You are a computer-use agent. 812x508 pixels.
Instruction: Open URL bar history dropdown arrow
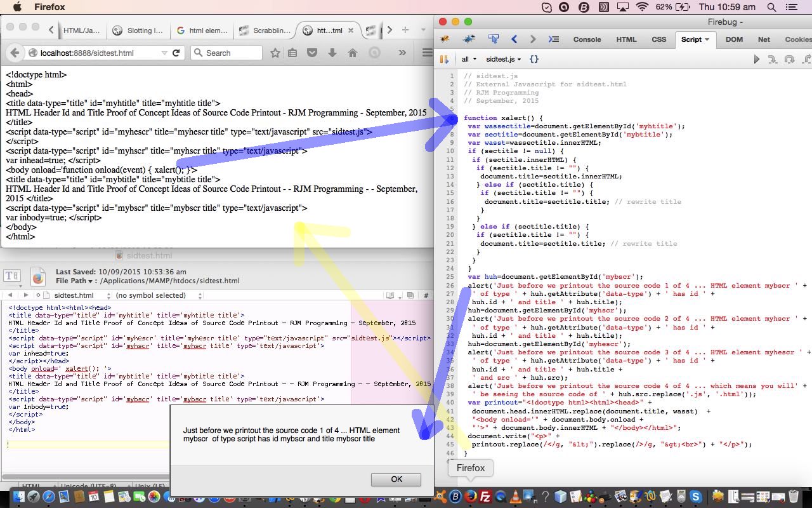[x=164, y=53]
